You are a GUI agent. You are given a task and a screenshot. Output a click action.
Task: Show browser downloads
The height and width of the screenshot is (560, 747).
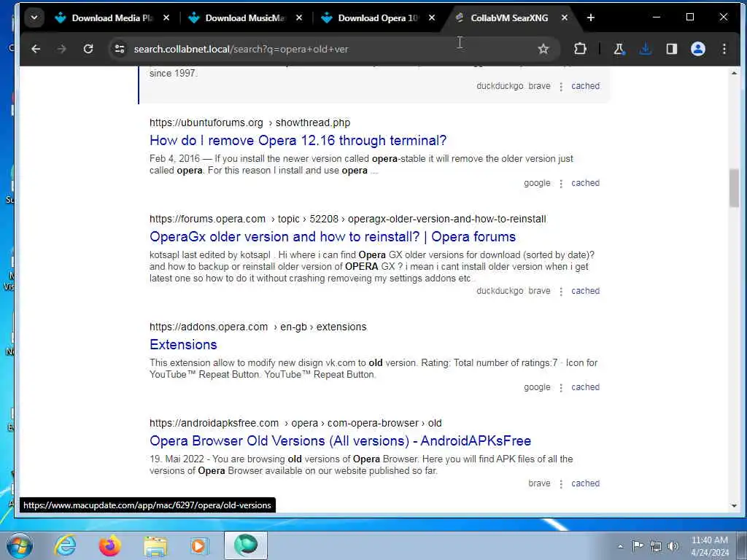645,49
